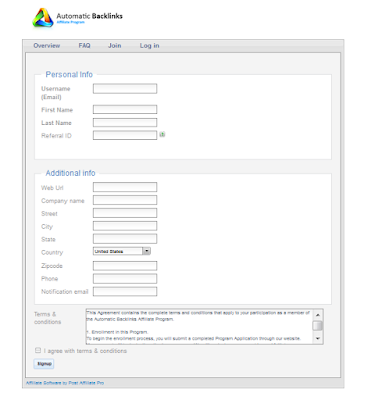This screenshot has height=400, width=368.
Task: Click the Street input field
Action: coord(125,213)
